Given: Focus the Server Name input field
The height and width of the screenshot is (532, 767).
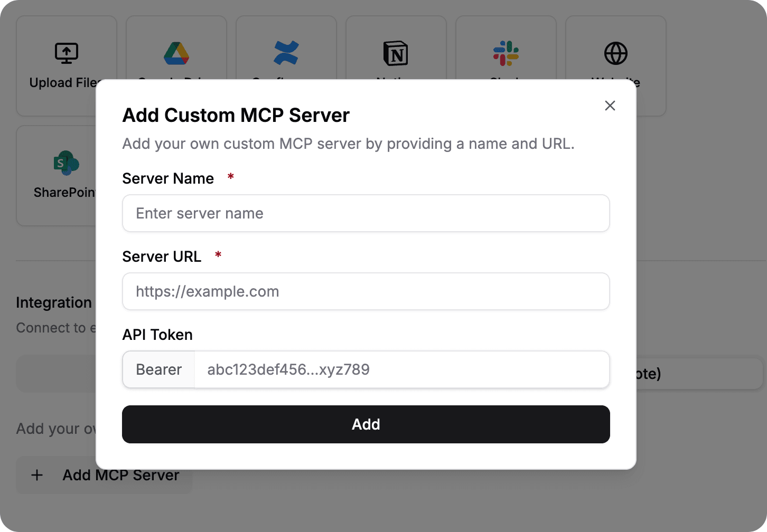Looking at the screenshot, I should (366, 213).
